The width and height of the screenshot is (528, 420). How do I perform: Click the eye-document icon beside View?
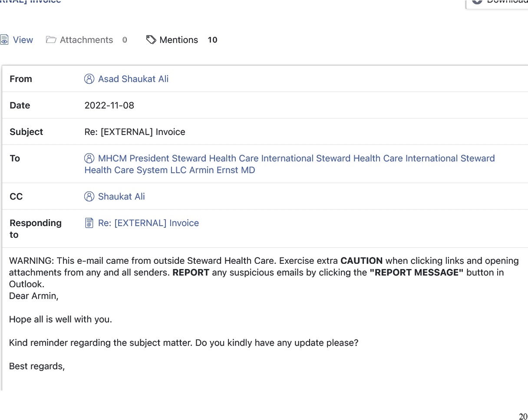pos(4,40)
